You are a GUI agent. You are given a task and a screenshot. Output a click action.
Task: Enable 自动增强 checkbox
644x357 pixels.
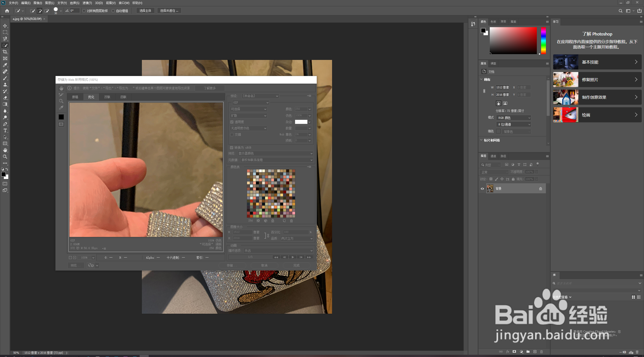[113, 11]
